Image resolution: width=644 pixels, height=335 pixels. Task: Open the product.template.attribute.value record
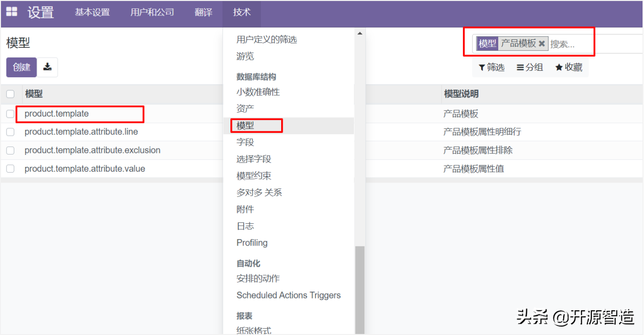point(85,169)
